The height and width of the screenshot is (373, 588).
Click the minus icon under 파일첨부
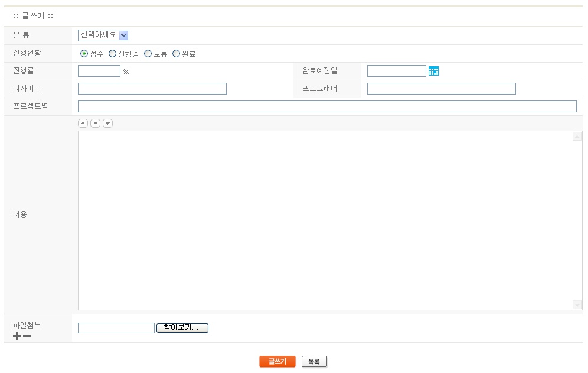(x=27, y=336)
